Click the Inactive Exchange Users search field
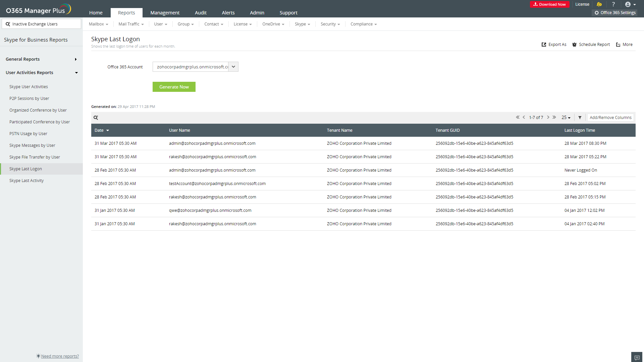Screen dimensions: 644x362 42,24
